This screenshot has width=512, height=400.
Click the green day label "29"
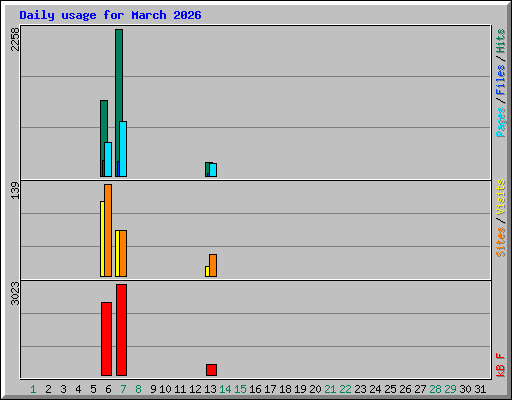(450, 389)
